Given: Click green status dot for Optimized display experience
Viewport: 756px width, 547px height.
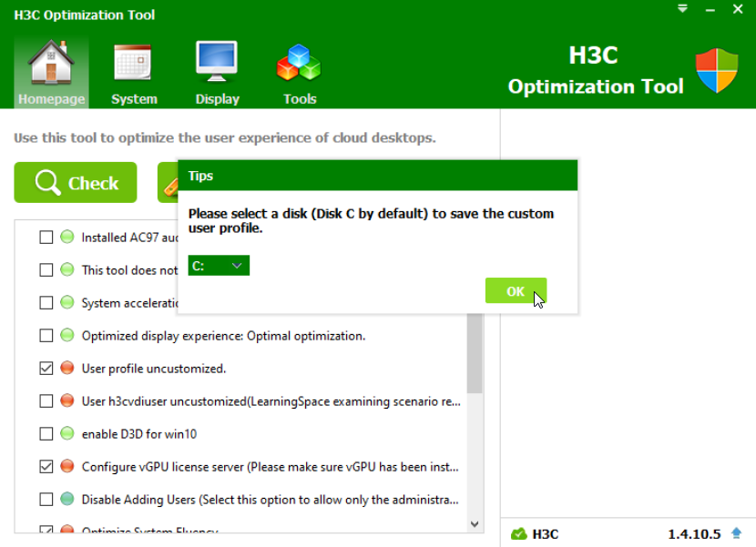Looking at the screenshot, I should [x=67, y=335].
